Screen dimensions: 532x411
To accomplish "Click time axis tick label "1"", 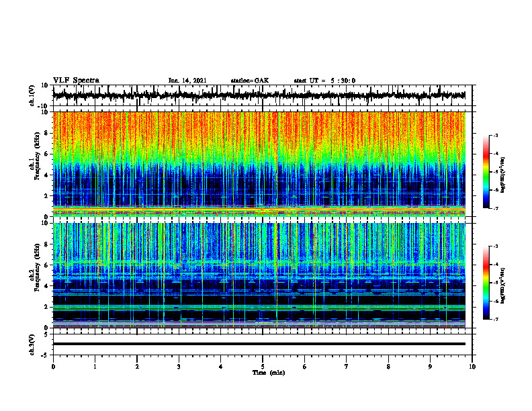I will [x=95, y=367].
